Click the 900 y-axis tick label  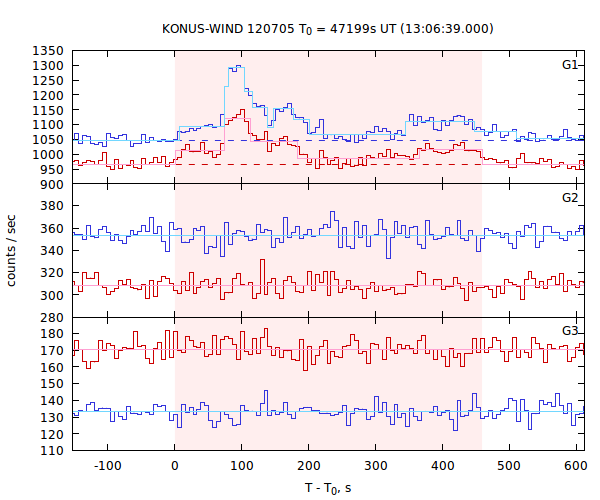[52, 185]
